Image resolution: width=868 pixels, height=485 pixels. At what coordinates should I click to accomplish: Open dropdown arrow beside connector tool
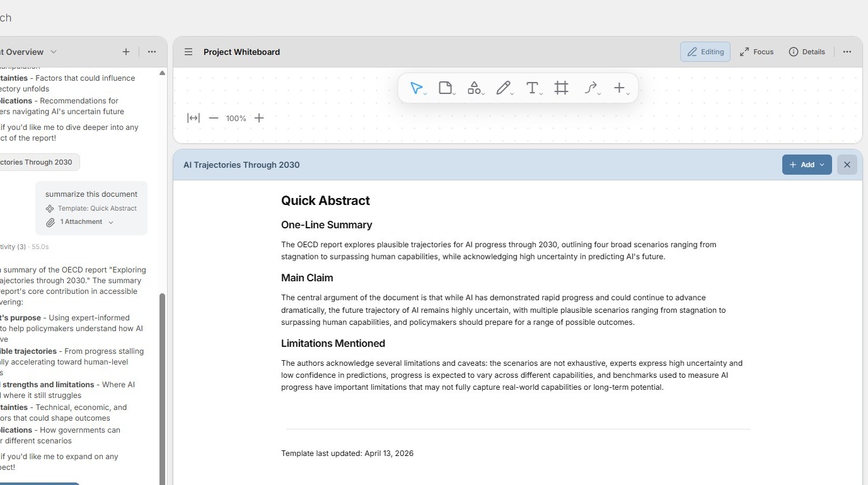599,94
